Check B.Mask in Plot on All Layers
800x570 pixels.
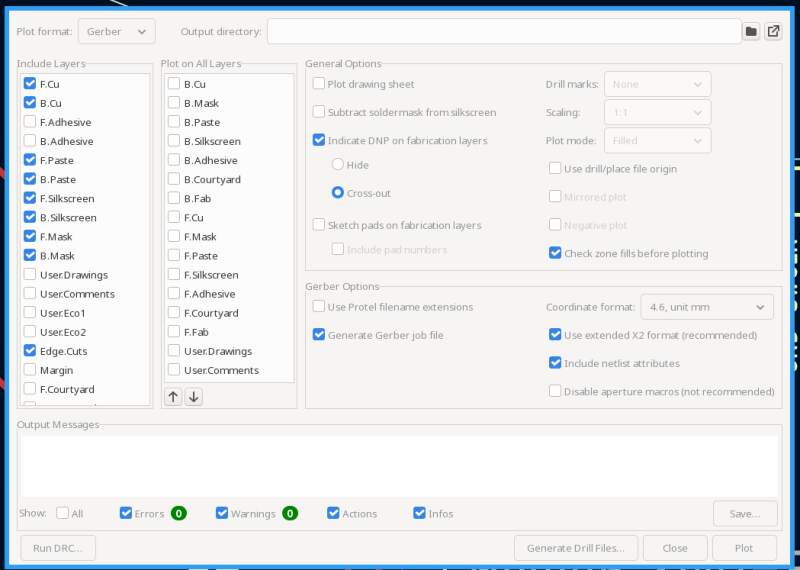(x=174, y=103)
